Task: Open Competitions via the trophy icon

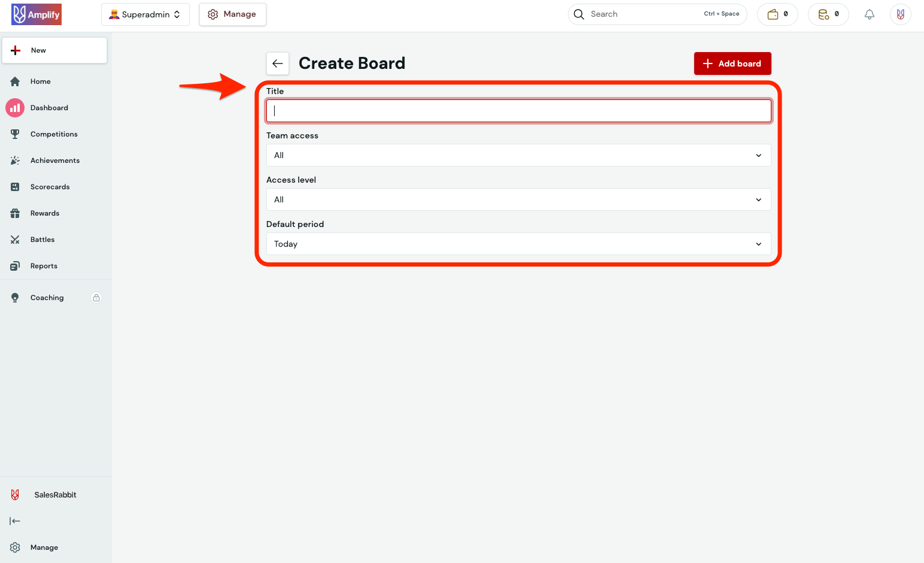Action: (x=15, y=134)
